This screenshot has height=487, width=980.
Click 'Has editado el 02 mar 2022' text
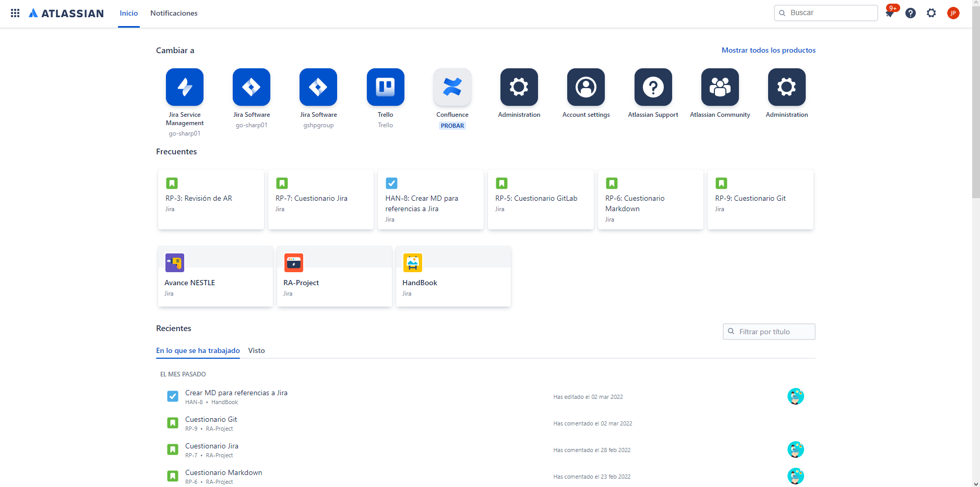coord(588,397)
